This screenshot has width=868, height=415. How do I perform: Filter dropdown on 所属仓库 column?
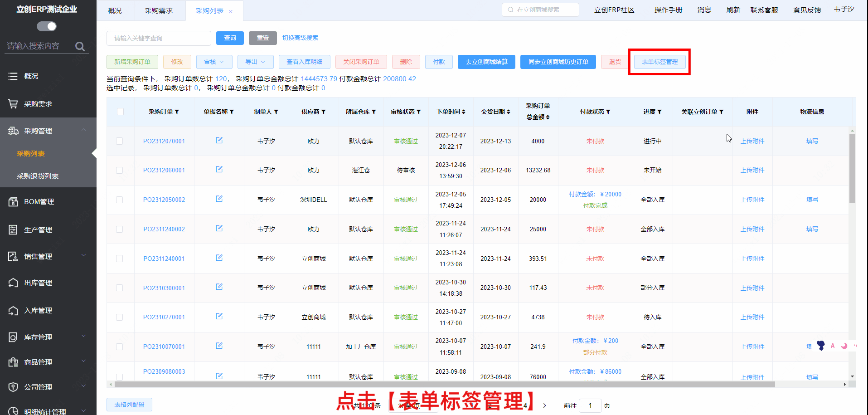click(x=374, y=112)
